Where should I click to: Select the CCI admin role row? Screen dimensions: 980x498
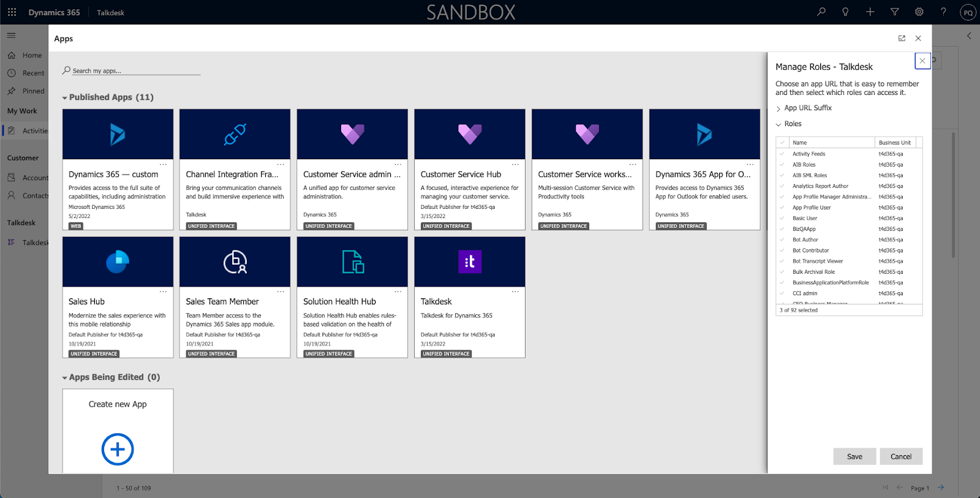tap(849, 293)
